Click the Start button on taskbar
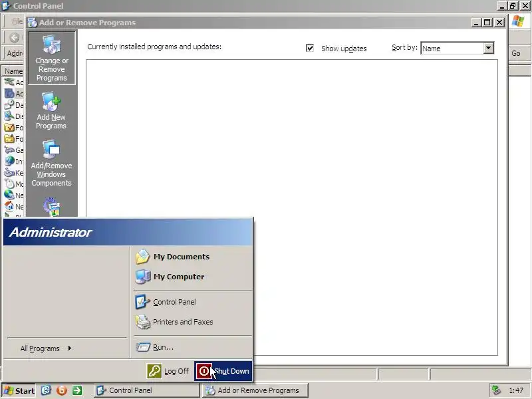532x399 pixels. coord(19,390)
